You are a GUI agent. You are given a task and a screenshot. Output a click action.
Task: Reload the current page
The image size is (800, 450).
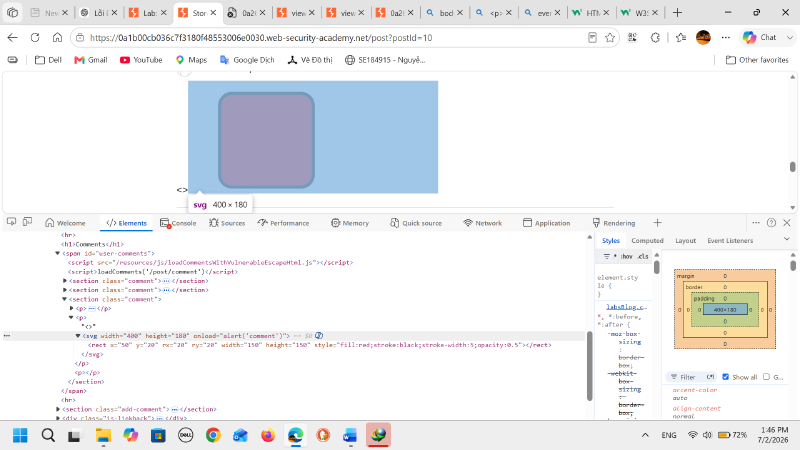[35, 37]
